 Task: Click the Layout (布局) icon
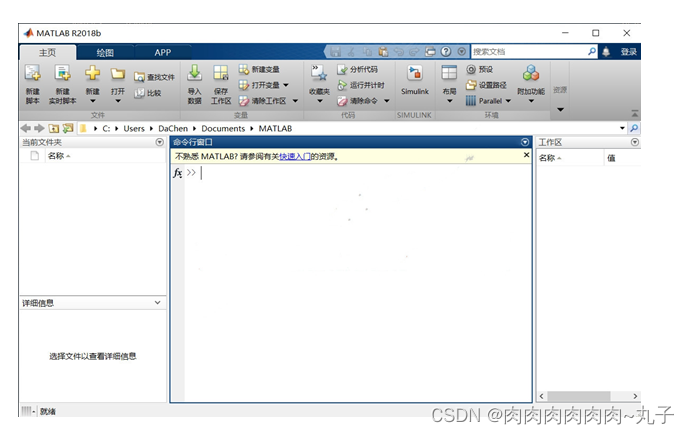[x=449, y=73]
